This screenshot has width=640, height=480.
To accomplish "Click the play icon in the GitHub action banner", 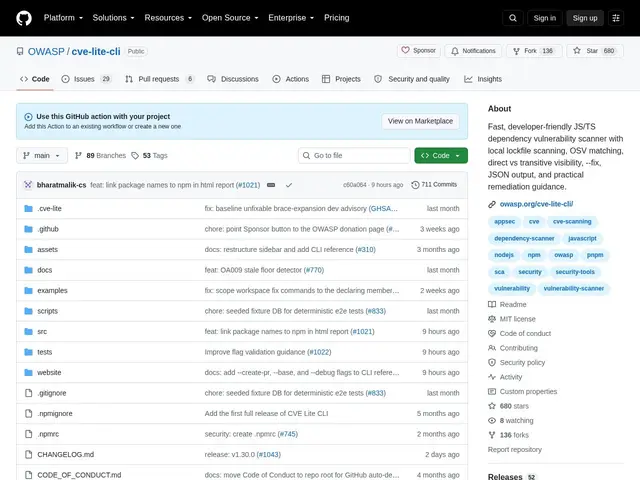I will click(x=28, y=117).
